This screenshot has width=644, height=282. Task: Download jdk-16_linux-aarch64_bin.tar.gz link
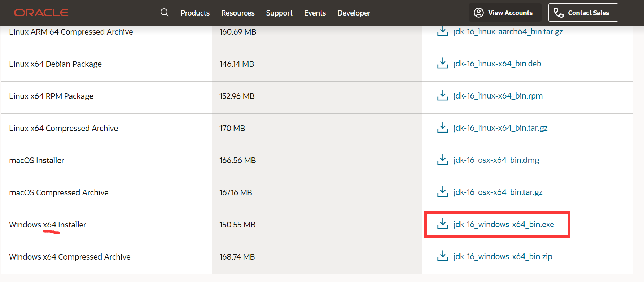(x=508, y=31)
